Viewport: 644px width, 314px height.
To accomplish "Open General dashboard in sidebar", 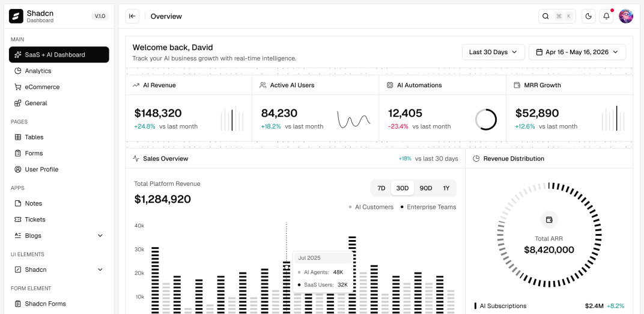I will 59,103.
